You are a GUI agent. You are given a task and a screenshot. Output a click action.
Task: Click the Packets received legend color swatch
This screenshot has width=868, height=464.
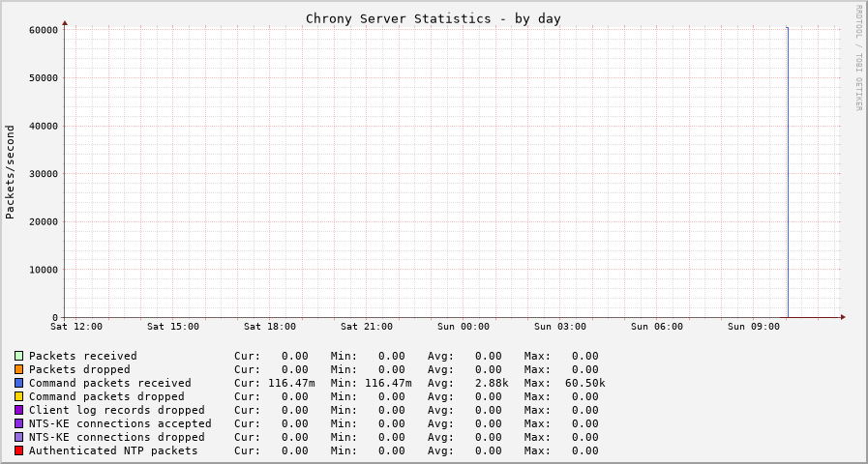tap(18, 356)
